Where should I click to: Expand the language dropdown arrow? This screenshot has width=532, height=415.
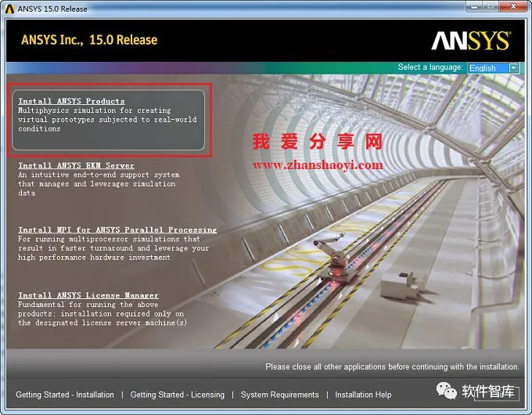514,68
